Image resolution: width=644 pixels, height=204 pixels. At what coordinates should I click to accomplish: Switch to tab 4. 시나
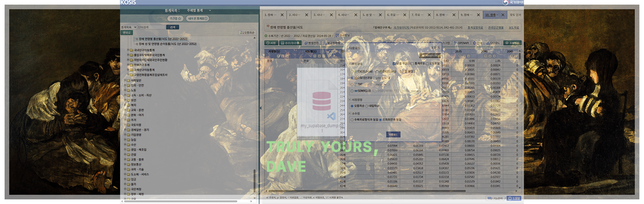[348, 15]
